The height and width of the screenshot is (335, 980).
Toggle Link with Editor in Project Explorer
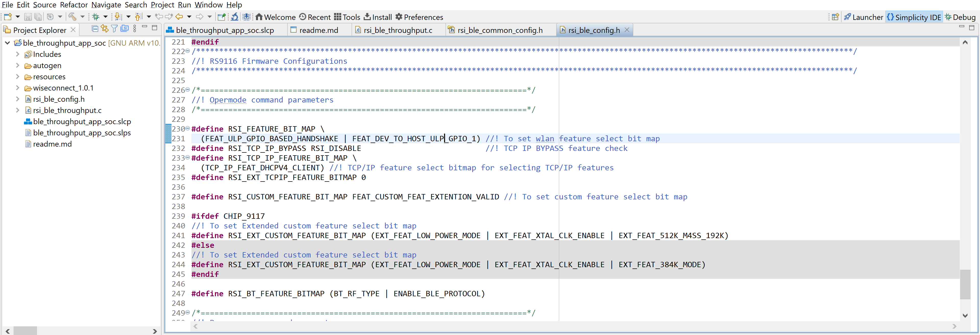(105, 29)
